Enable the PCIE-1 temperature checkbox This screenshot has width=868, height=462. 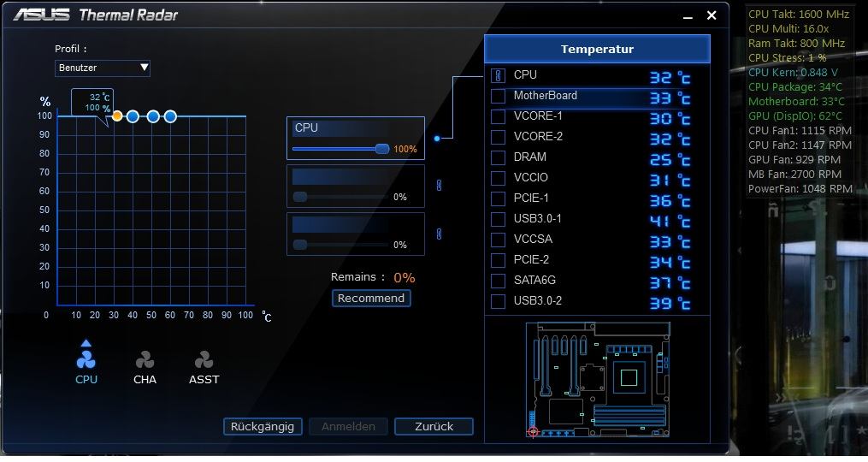pos(499,198)
